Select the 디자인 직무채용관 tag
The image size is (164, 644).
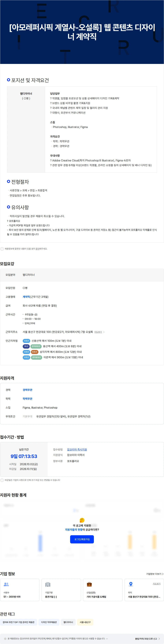click(x=49, y=622)
